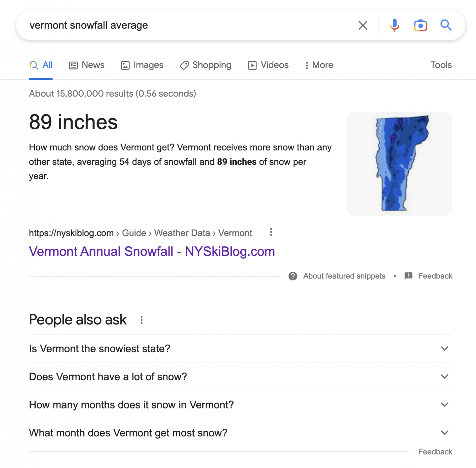
Task: Open the three-dot menu beside the nyskiblog.com URL
Action: pos(271,232)
